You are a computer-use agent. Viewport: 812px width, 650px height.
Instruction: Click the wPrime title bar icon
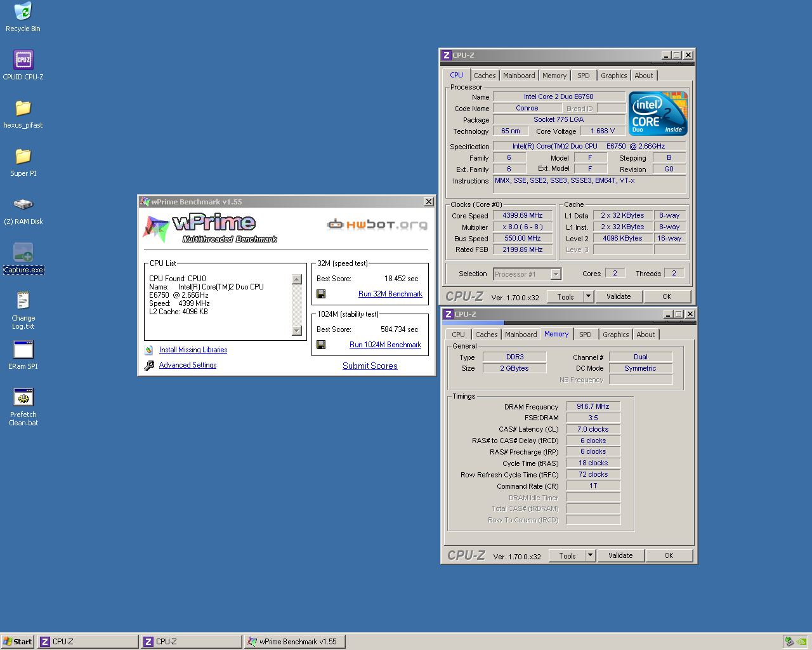[x=145, y=202]
